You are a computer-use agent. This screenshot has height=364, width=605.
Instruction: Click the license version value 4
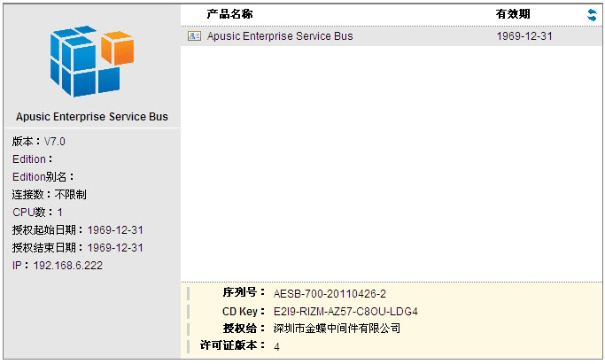click(x=276, y=346)
